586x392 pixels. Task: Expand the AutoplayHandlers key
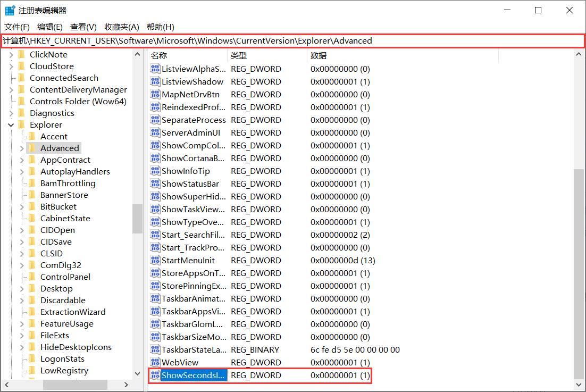(22, 172)
